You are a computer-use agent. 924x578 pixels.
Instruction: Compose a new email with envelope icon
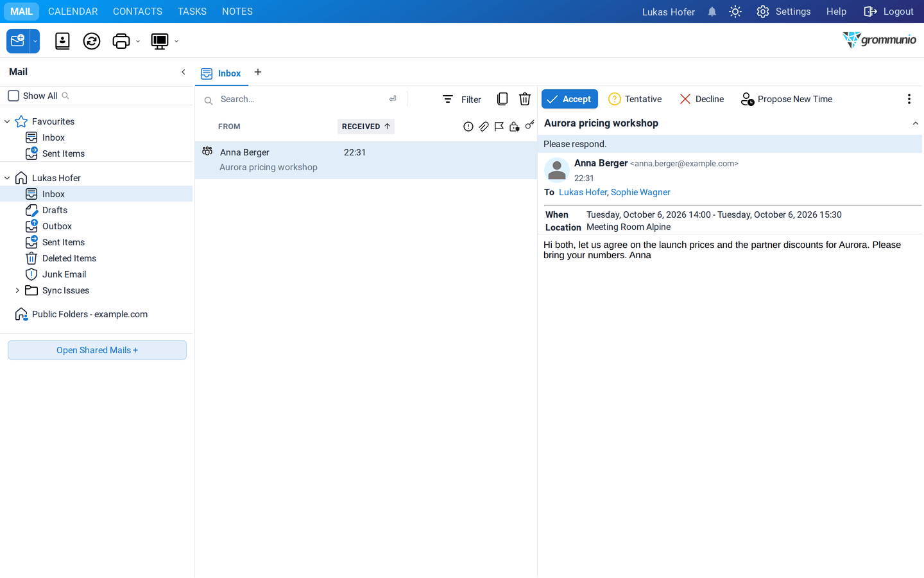(x=18, y=41)
